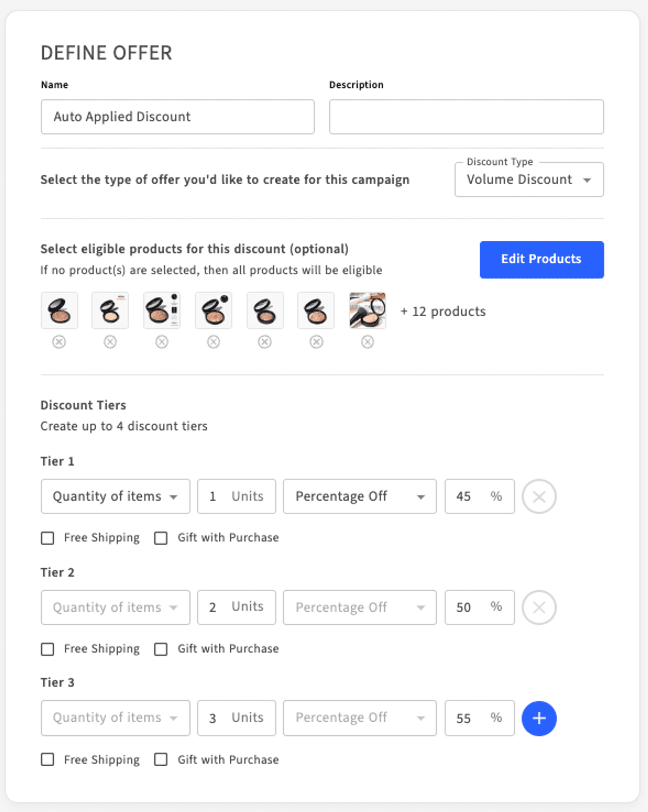Add a new tier with plus button
The width and height of the screenshot is (648, 812).
pyautogui.click(x=539, y=718)
